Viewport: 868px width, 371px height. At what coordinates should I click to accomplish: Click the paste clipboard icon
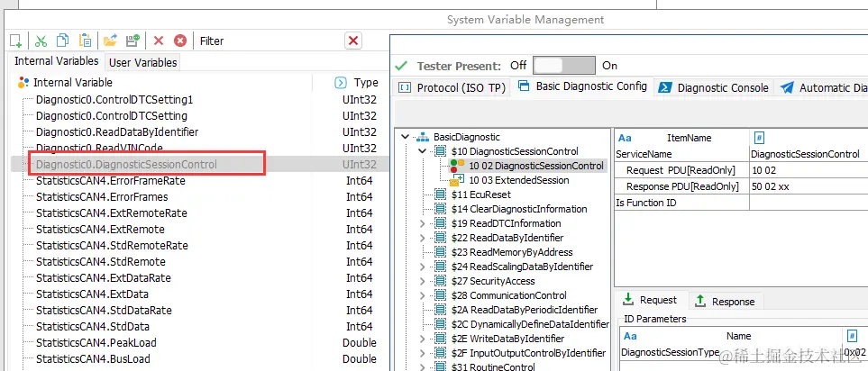(x=85, y=41)
